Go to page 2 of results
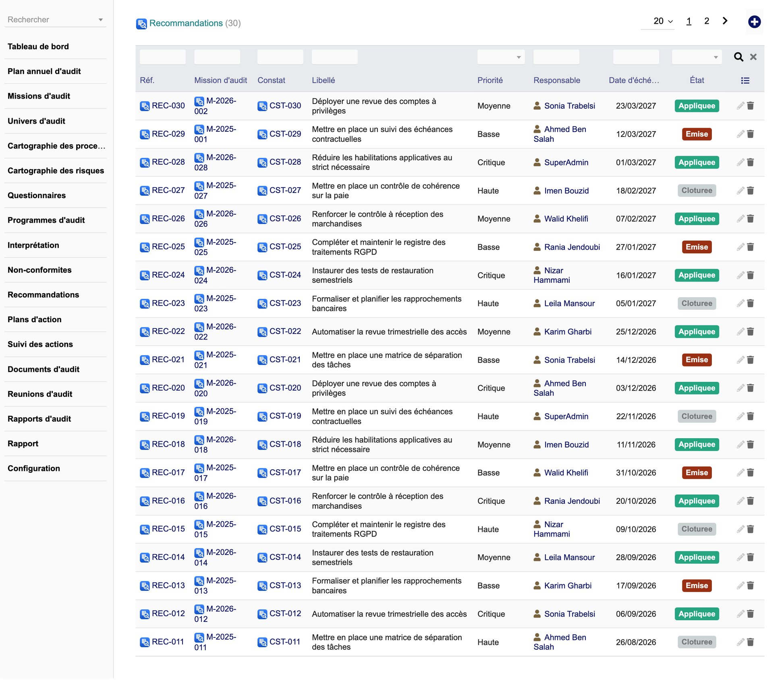The height and width of the screenshot is (700, 784). pyautogui.click(x=706, y=21)
